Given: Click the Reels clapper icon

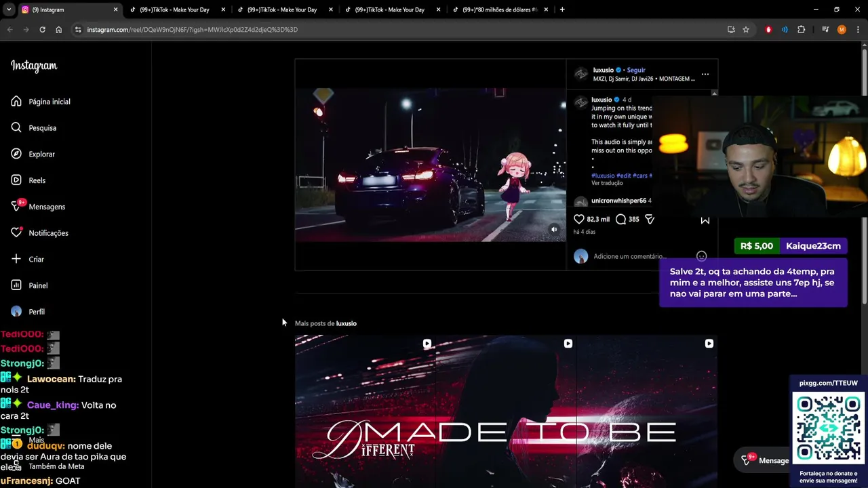Looking at the screenshot, I should click(16, 180).
